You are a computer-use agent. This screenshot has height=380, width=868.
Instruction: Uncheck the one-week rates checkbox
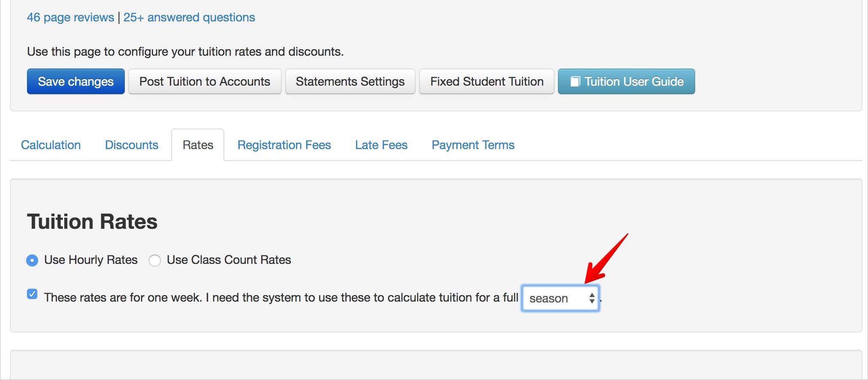coord(32,294)
